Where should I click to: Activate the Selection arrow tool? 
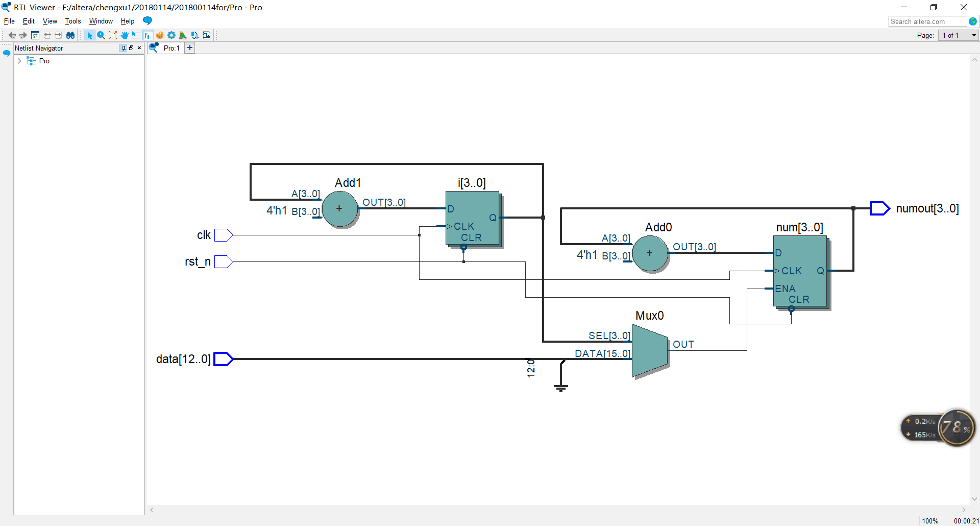89,35
